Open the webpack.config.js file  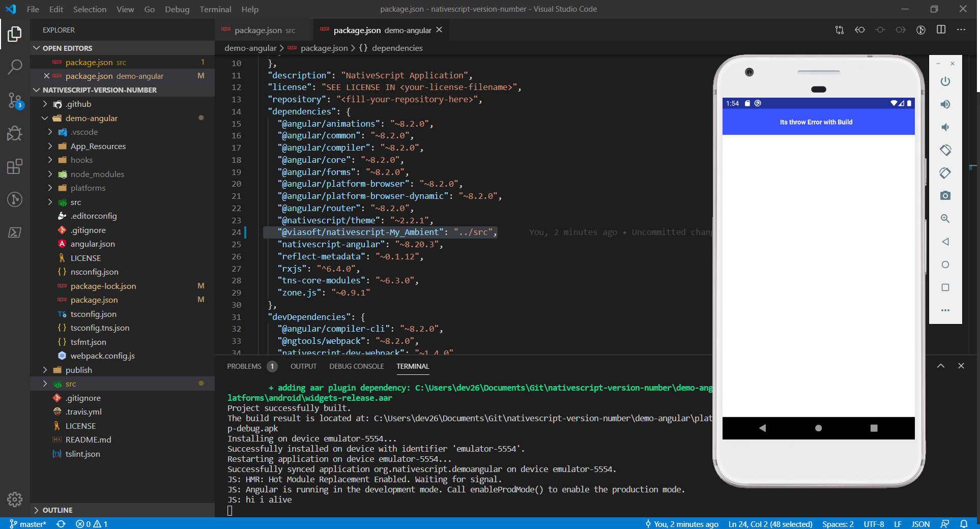pyautogui.click(x=102, y=356)
